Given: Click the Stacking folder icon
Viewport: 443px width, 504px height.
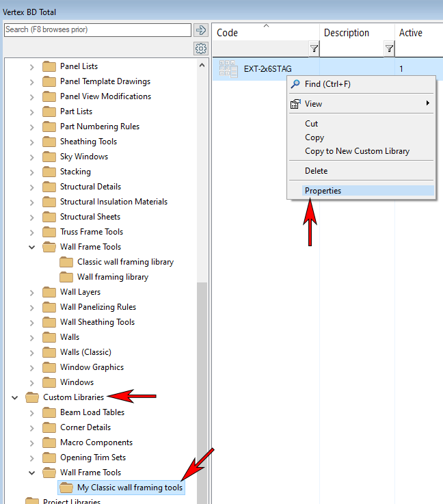Looking at the screenshot, I should point(49,172).
